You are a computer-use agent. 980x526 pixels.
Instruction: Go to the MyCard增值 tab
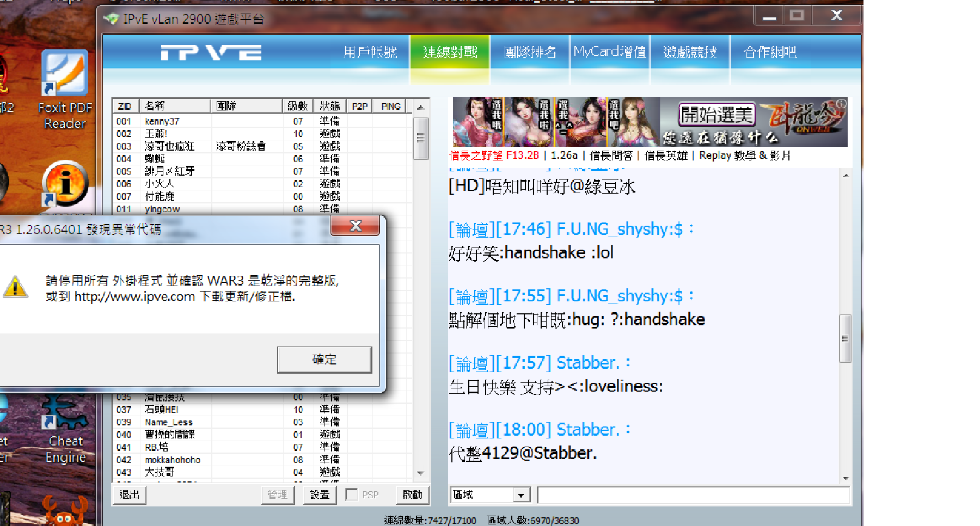point(610,52)
